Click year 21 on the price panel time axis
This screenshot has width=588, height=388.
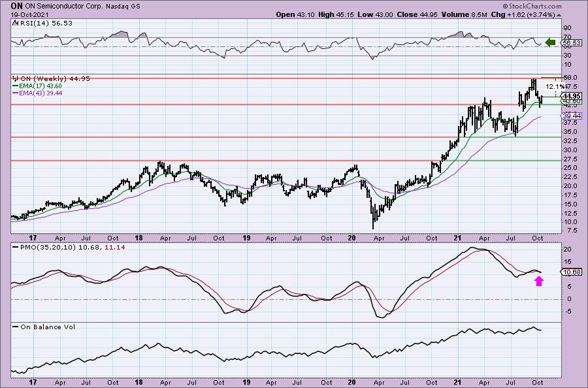click(x=457, y=238)
